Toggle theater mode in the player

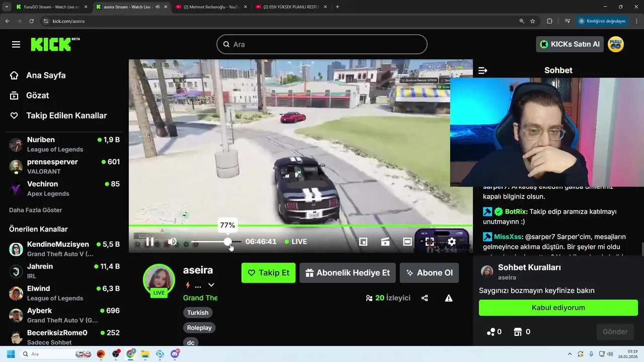408,242
